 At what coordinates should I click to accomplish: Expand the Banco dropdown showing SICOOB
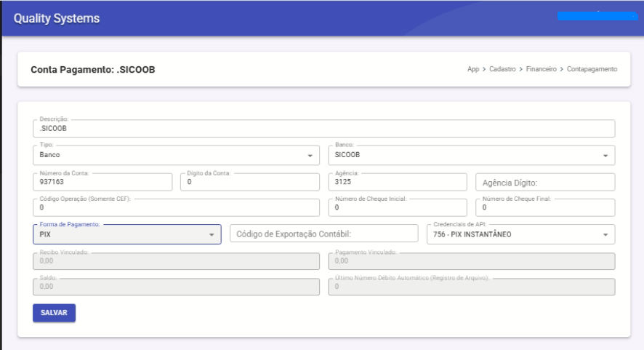[x=605, y=156]
